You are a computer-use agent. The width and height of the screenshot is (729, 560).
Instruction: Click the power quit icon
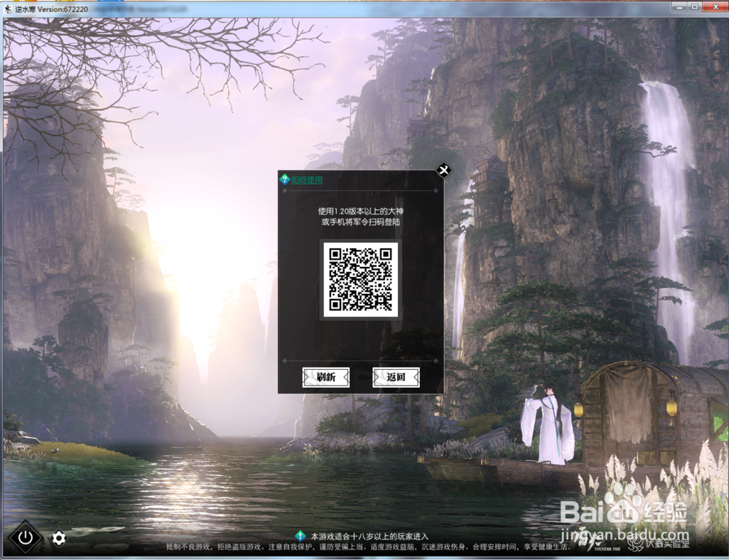click(x=25, y=538)
